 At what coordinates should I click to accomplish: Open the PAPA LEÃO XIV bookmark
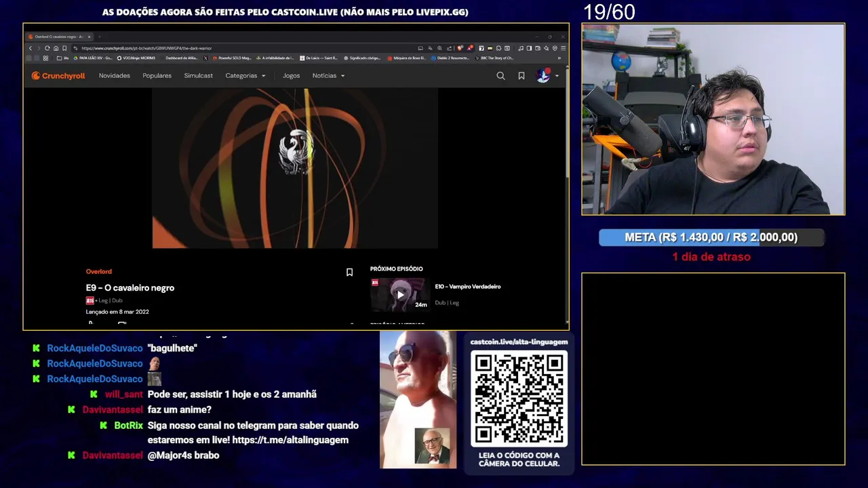pyautogui.click(x=93, y=58)
